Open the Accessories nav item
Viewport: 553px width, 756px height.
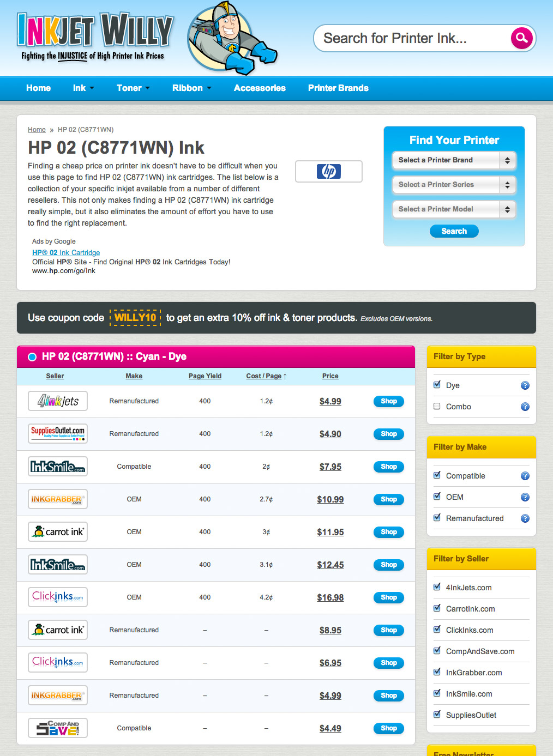tap(260, 88)
